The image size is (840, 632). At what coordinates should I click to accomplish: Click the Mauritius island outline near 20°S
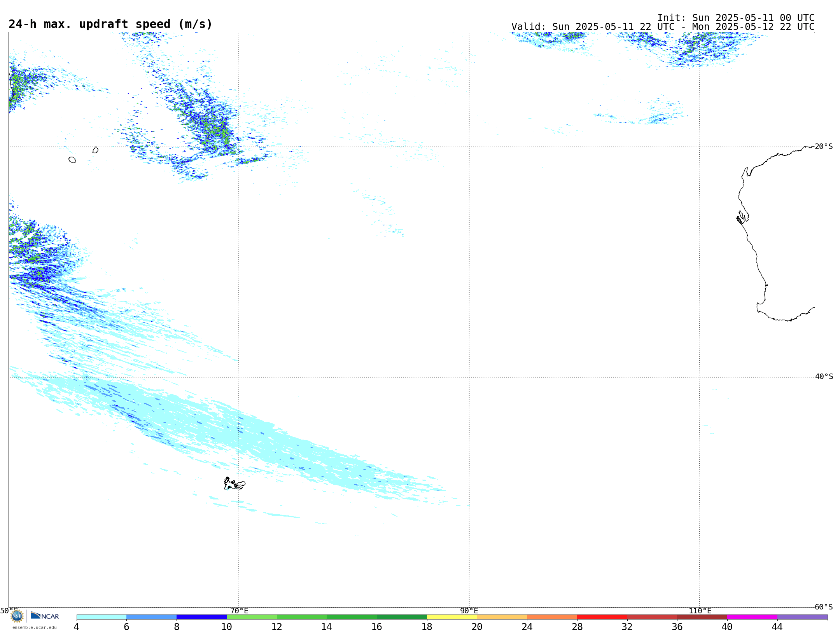(x=95, y=150)
